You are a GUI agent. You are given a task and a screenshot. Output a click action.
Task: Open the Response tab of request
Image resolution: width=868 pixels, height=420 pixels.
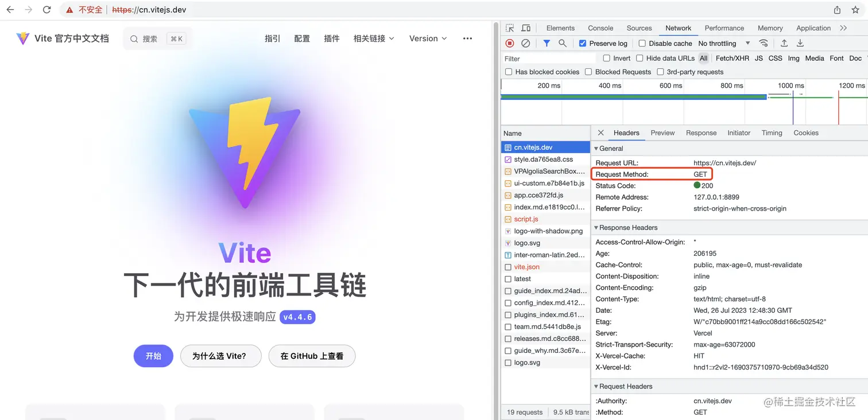pyautogui.click(x=701, y=133)
